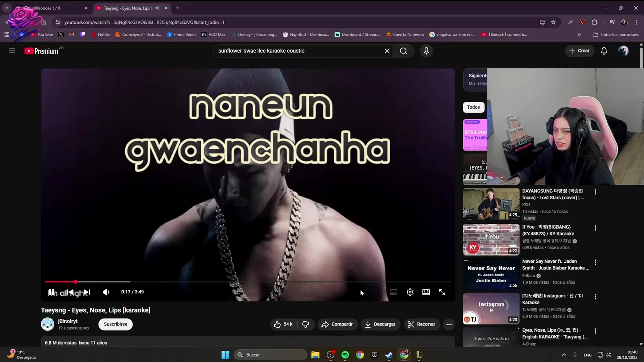Open the YouTube account avatar menu
The image size is (644, 362).
point(623,51)
